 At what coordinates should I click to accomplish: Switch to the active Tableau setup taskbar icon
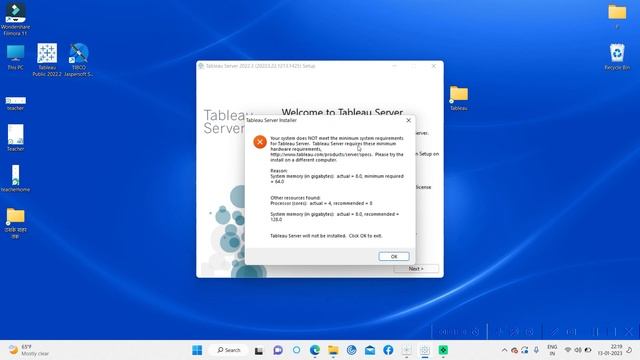pos(425,350)
